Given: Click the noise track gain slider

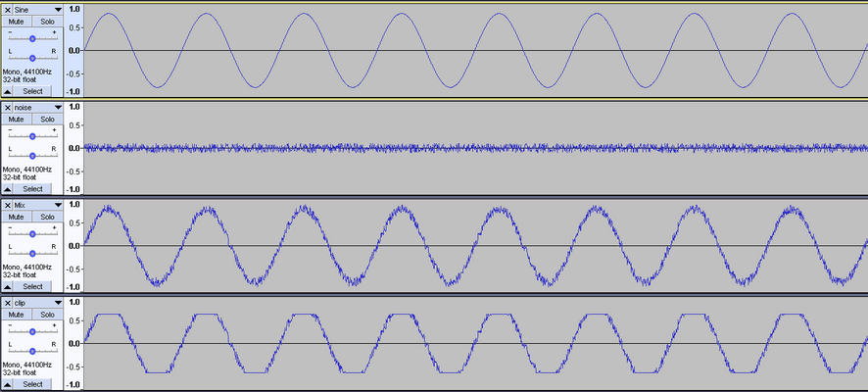Looking at the screenshot, I should tap(32, 136).
